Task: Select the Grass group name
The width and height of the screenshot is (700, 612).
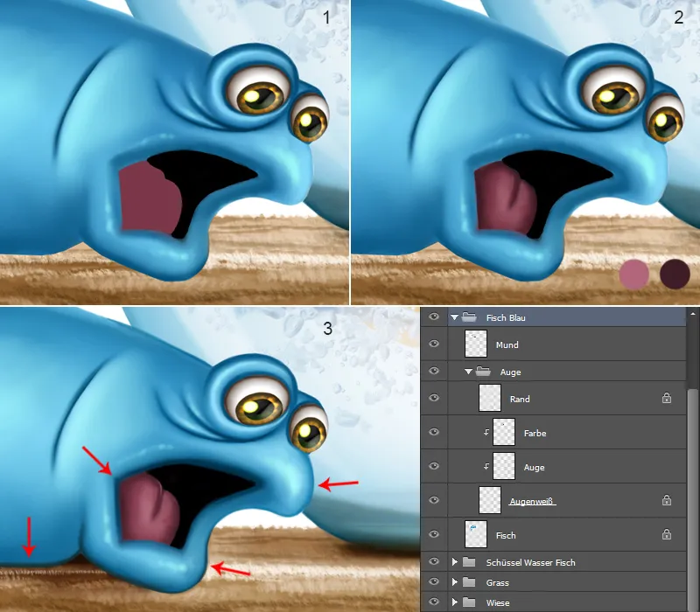Action: coord(498,582)
